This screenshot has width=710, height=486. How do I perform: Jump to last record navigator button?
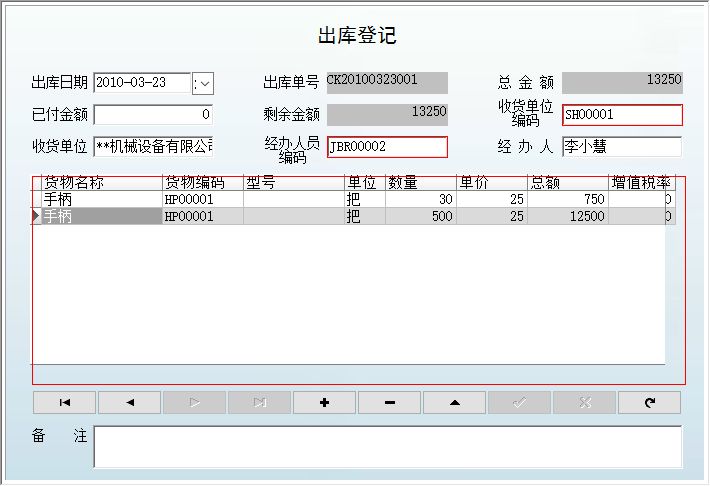[259, 403]
